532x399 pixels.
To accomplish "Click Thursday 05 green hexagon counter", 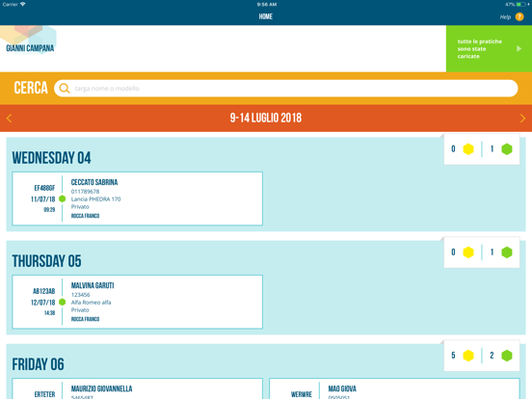I will click(x=507, y=253).
